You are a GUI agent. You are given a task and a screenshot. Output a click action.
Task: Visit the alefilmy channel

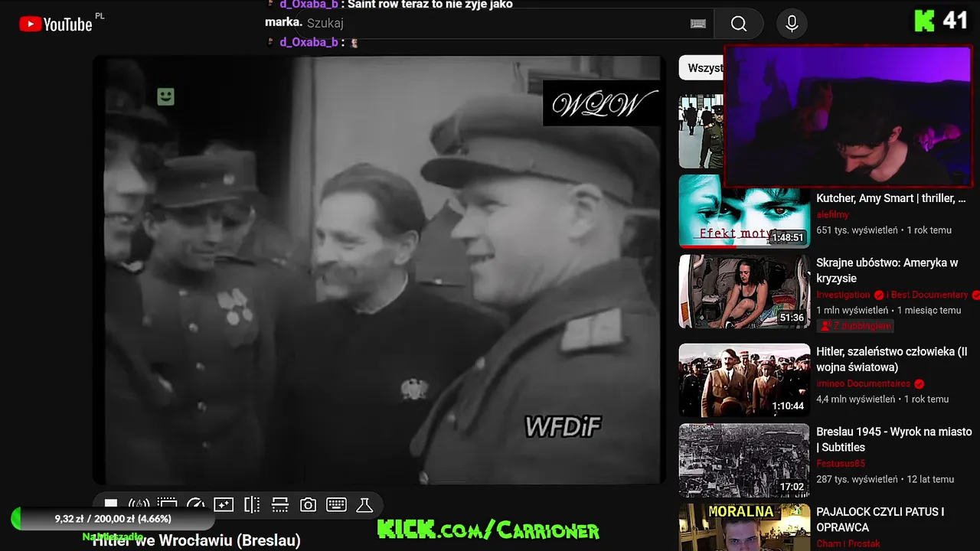pyautogui.click(x=832, y=214)
